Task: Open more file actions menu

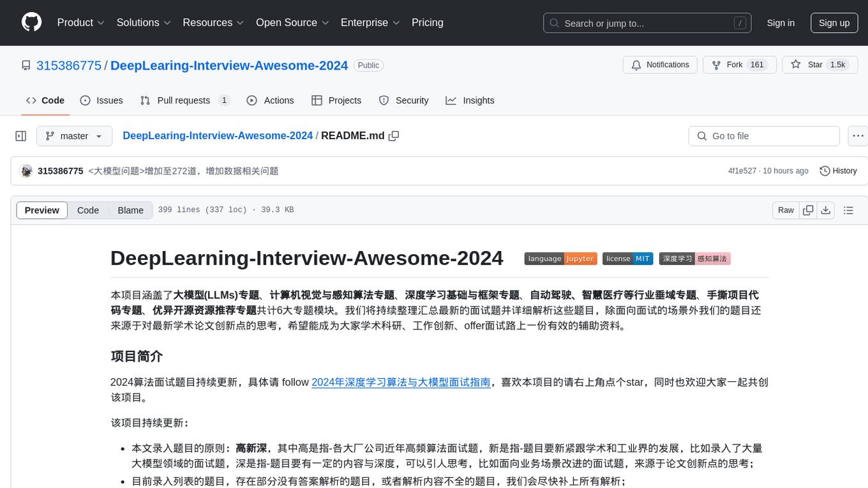Action: tap(858, 136)
